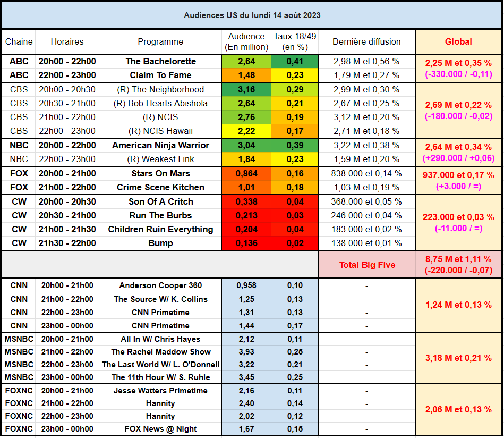Click 'The Bachelorette' programme cell

point(160,61)
